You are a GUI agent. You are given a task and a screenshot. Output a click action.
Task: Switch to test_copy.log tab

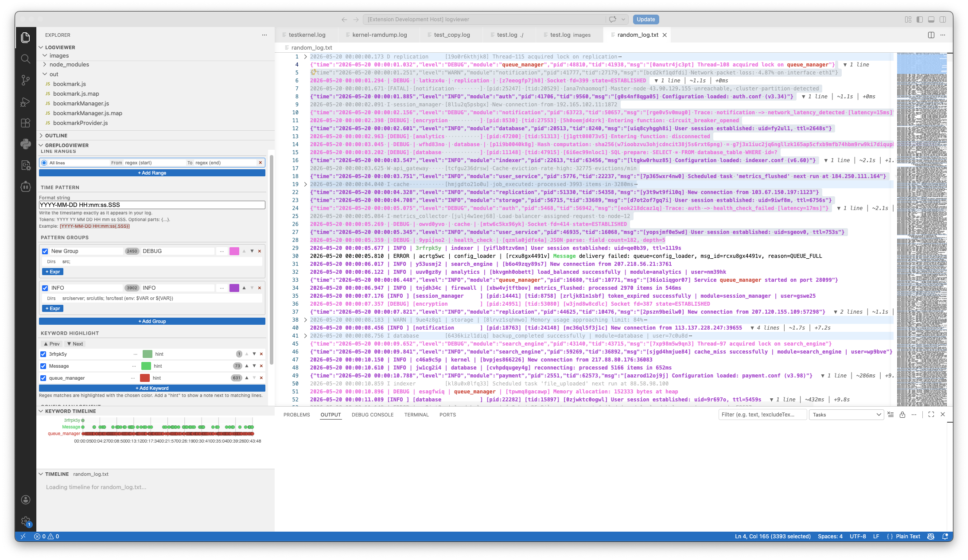coord(452,35)
